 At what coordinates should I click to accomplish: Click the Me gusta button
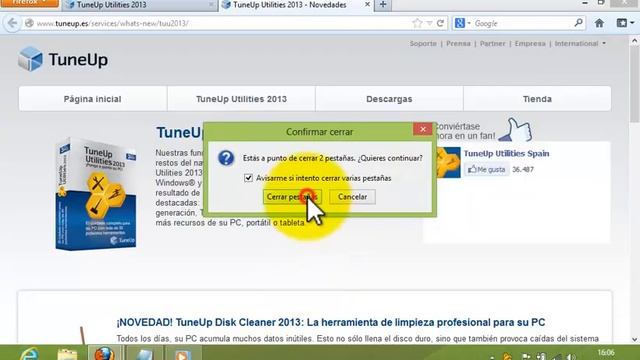coord(487,169)
